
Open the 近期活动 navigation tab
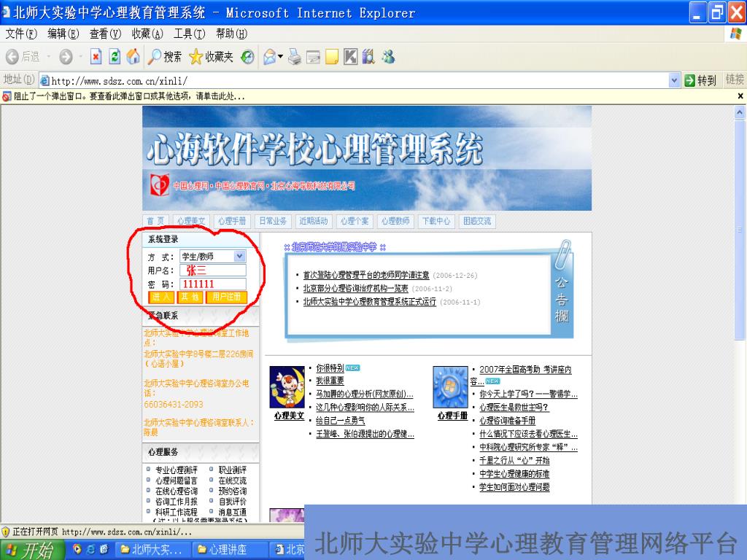click(x=314, y=221)
